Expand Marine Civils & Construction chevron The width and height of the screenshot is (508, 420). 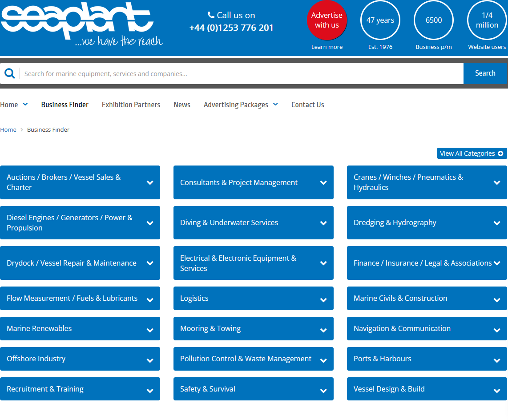497,300
